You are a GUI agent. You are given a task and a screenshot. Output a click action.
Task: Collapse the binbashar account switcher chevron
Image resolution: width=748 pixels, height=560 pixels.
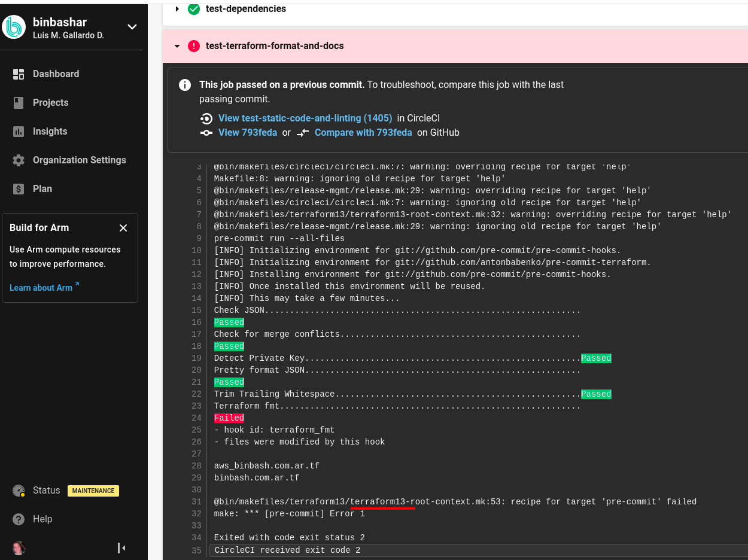[x=132, y=27]
